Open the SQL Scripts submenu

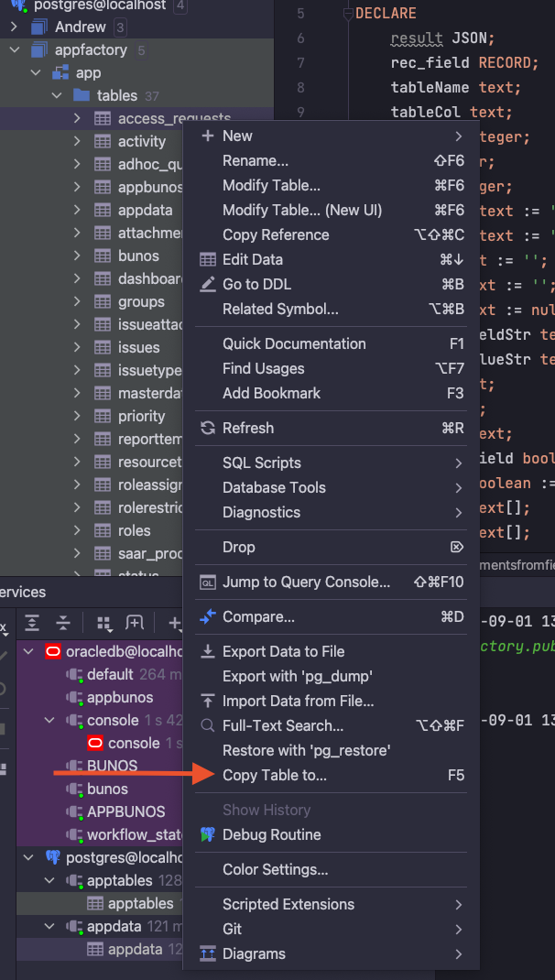[x=332, y=463]
